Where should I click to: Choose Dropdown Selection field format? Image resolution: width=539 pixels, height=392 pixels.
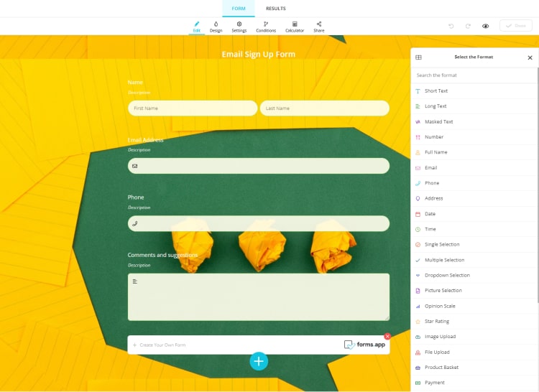pos(447,276)
